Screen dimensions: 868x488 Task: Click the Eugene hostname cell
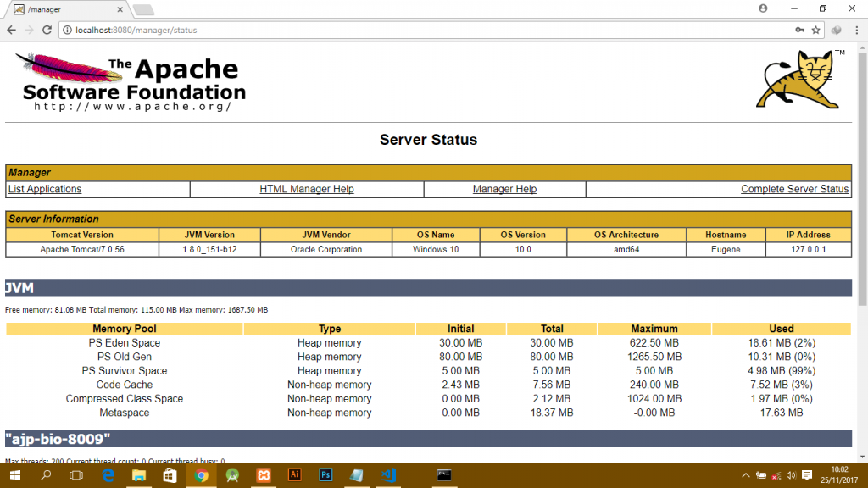(x=726, y=250)
